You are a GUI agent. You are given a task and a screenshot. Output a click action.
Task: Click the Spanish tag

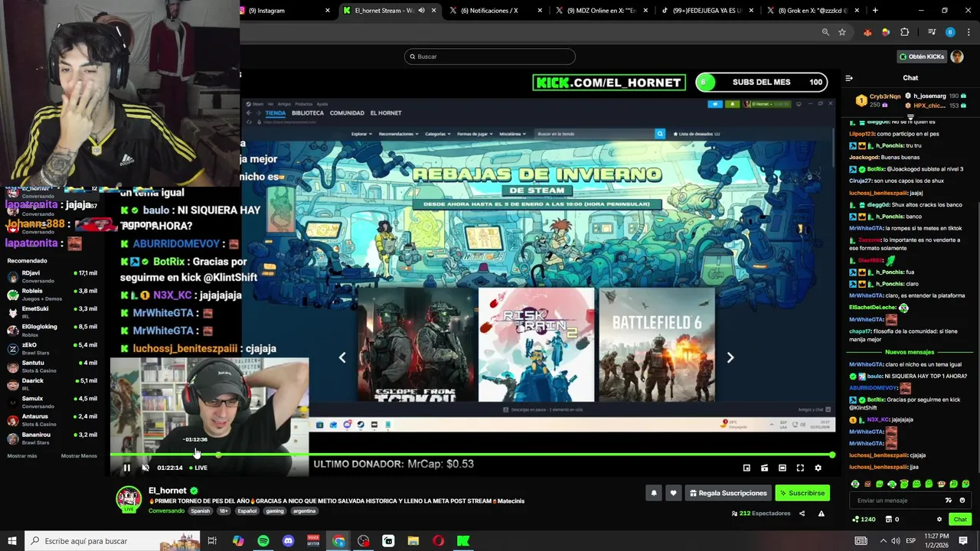tap(200, 511)
